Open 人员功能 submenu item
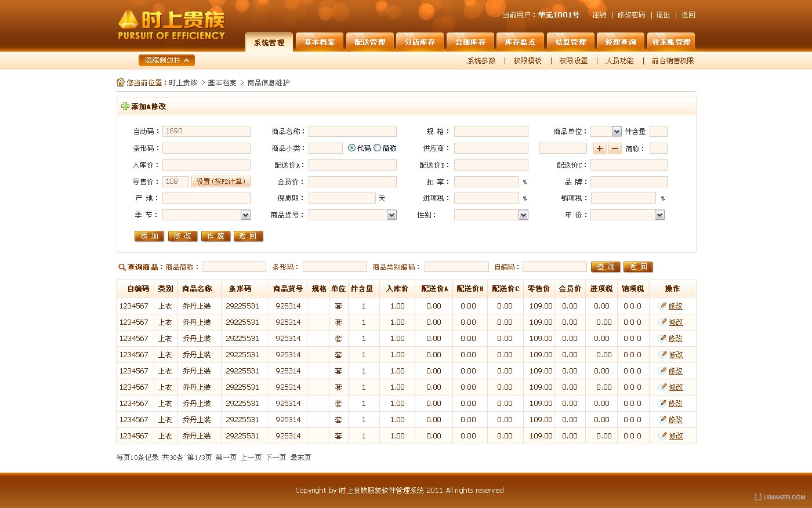 coord(620,61)
